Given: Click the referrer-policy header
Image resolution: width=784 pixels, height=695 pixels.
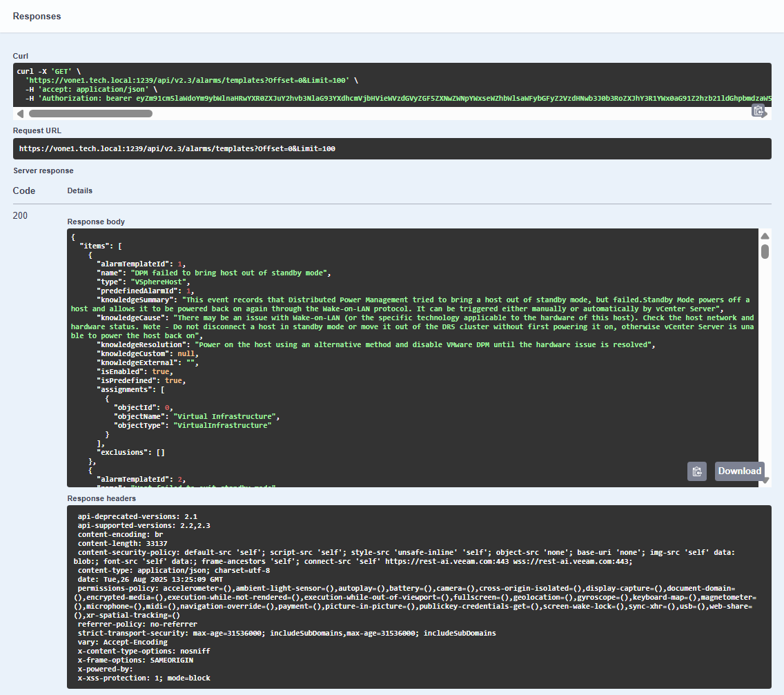Looking at the screenshot, I should coord(137,625).
